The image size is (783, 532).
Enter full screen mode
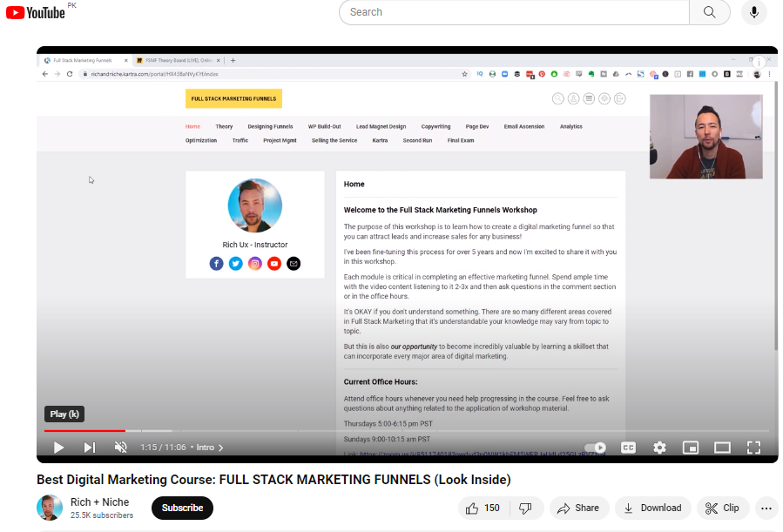pyautogui.click(x=753, y=448)
